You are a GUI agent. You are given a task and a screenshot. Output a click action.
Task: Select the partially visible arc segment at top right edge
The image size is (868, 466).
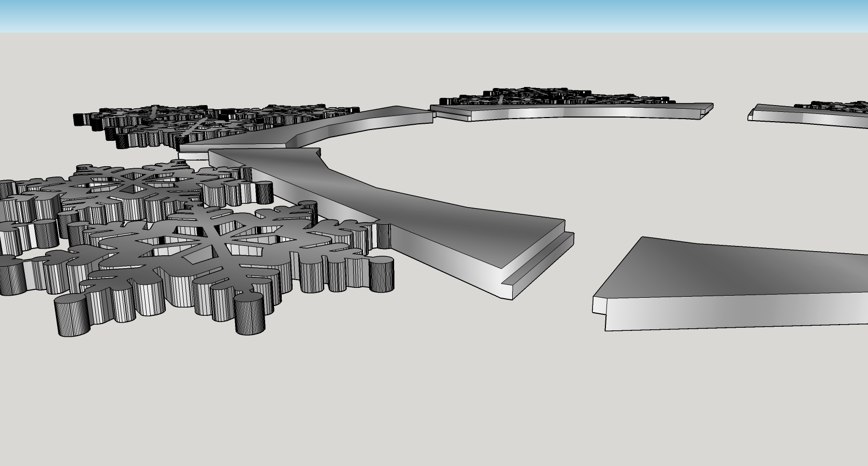click(x=808, y=116)
